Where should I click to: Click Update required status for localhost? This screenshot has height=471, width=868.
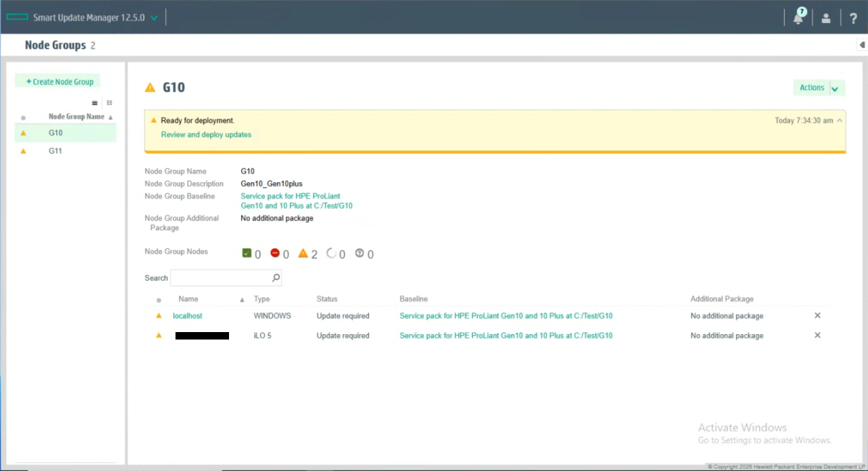coord(343,316)
